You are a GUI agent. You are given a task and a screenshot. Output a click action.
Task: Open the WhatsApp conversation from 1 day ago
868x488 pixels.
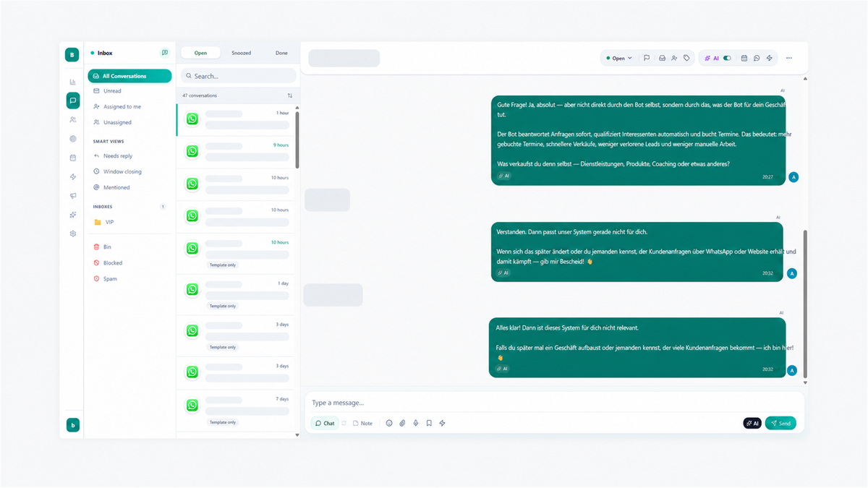237,294
